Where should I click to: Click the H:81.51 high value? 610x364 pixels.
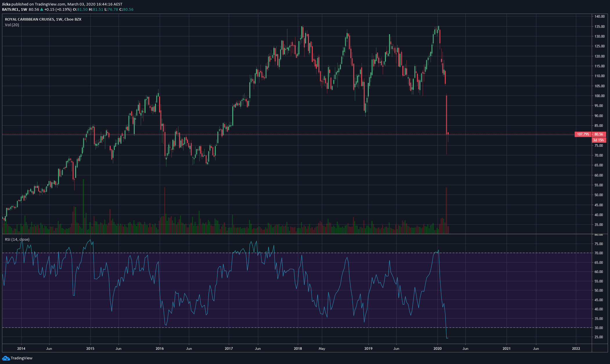(x=96, y=10)
